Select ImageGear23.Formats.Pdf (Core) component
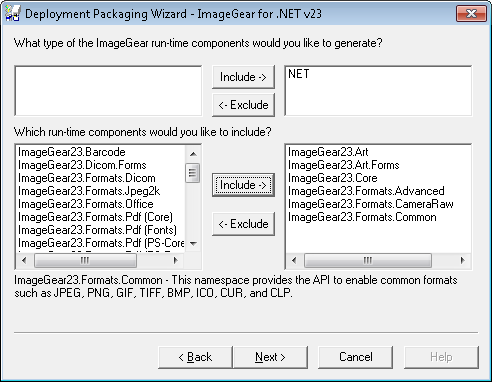The width and height of the screenshot is (492, 382). (x=95, y=217)
